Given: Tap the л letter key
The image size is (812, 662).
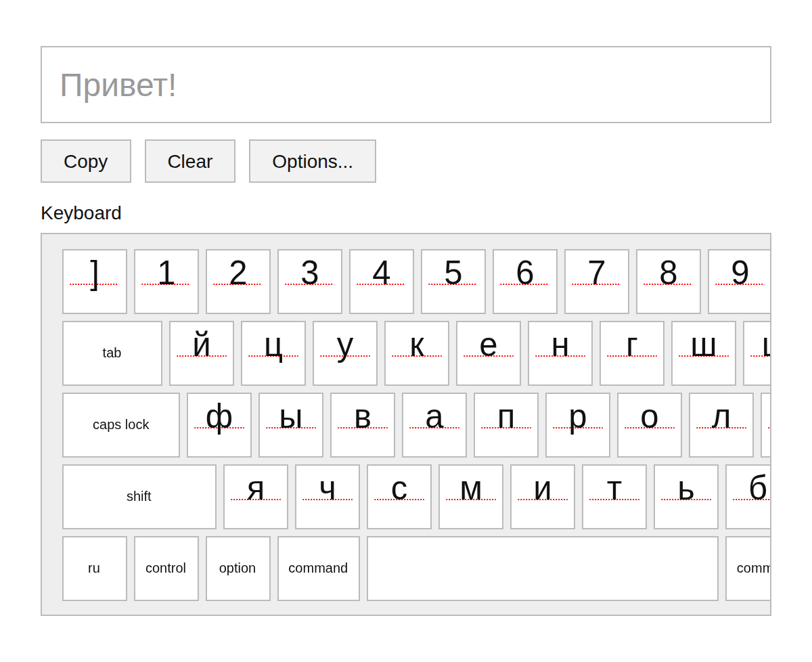Looking at the screenshot, I should tap(721, 425).
